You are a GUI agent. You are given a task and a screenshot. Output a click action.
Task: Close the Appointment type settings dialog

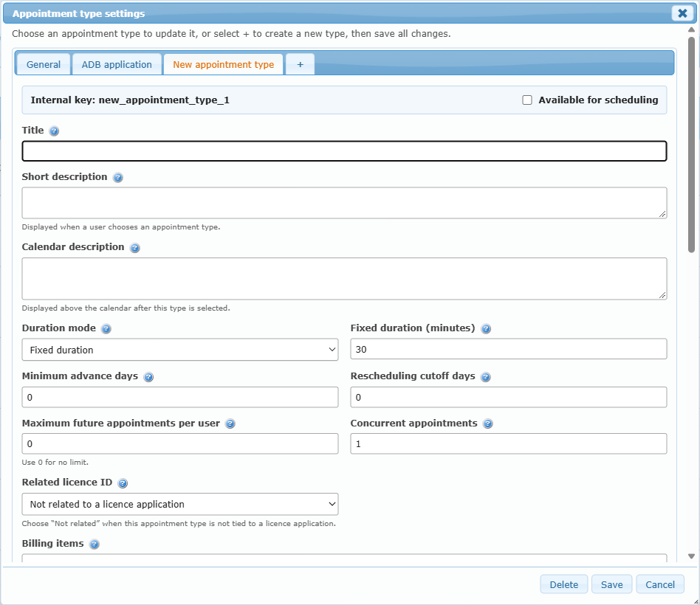click(682, 13)
